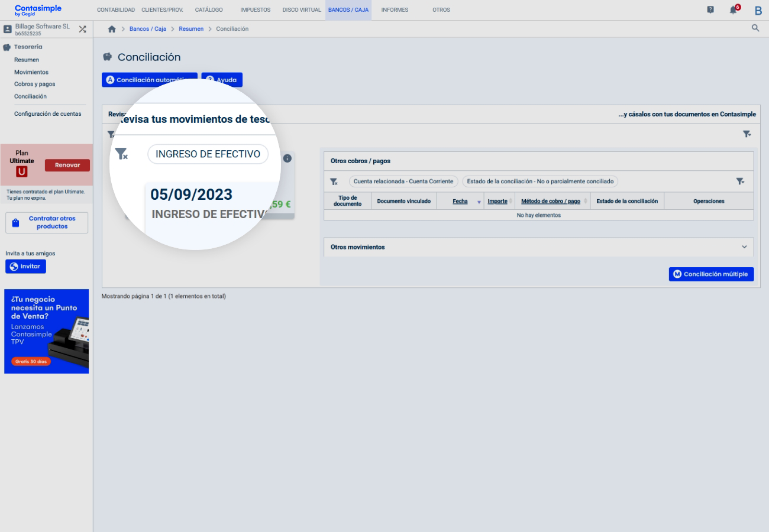Click the Fecha column header
The image size is (769, 532).
coord(460,202)
